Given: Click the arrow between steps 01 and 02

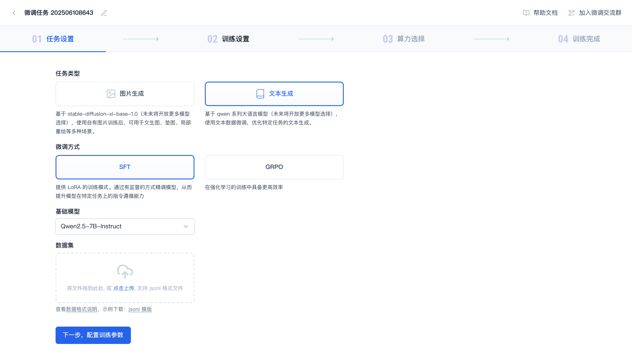Looking at the screenshot, I should [141, 39].
